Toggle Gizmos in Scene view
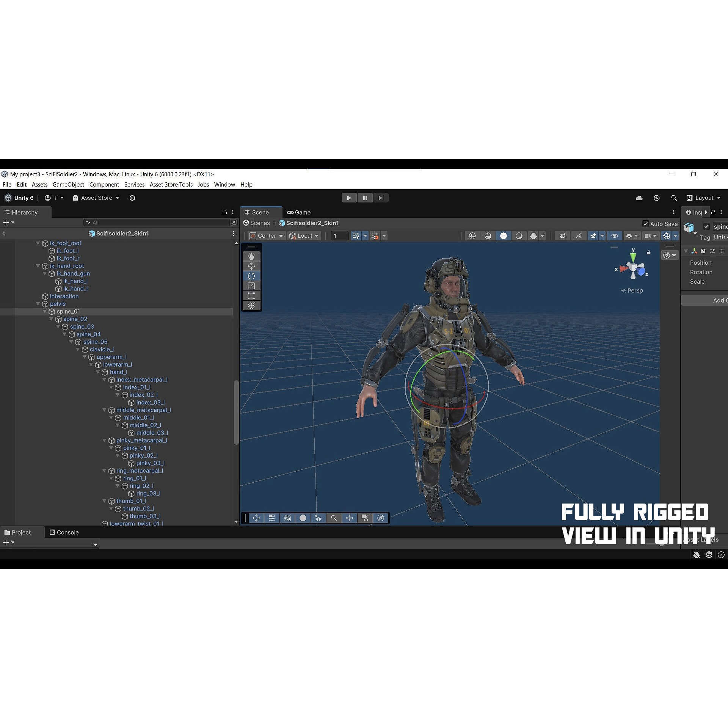The height and width of the screenshot is (728, 728). [x=666, y=236]
